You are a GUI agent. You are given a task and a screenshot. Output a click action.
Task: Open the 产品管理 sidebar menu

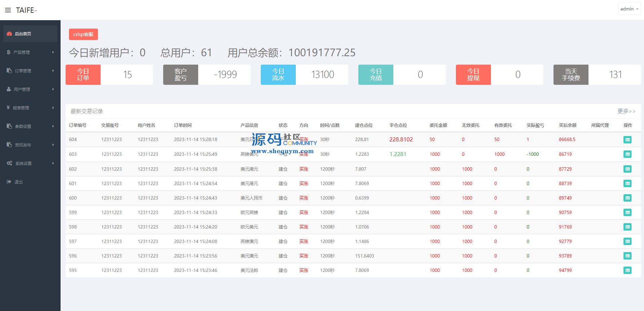[x=30, y=52]
